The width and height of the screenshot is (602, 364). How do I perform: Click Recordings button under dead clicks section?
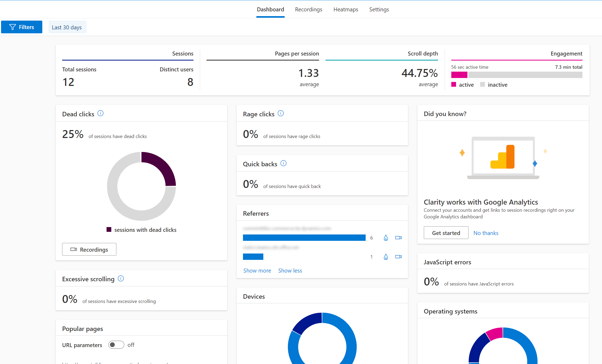(89, 249)
